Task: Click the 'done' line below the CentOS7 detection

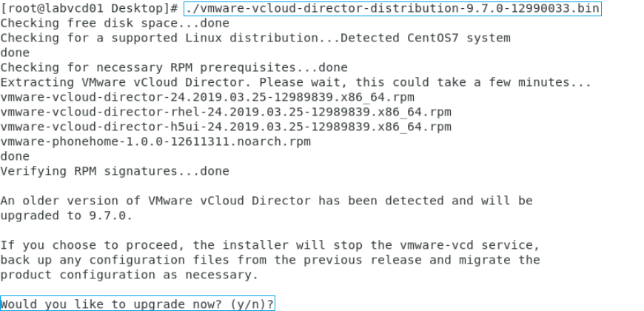Action: 15,53
